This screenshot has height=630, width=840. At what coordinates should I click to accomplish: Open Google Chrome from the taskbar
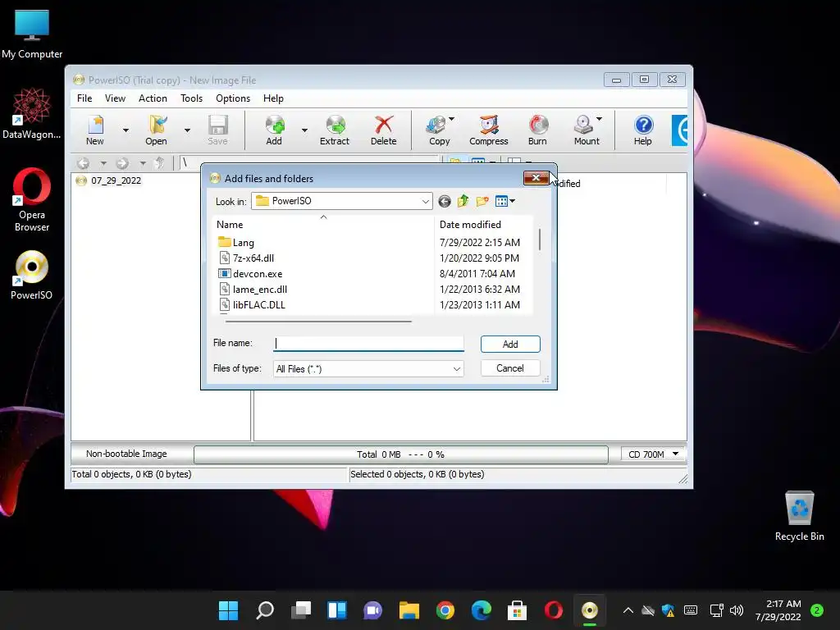click(445, 610)
